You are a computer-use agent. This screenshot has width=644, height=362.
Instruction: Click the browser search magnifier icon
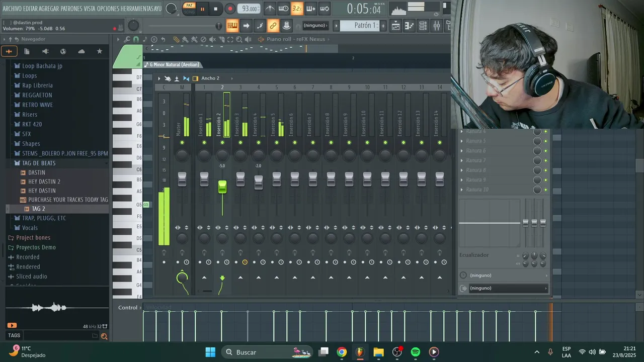[x=104, y=336]
